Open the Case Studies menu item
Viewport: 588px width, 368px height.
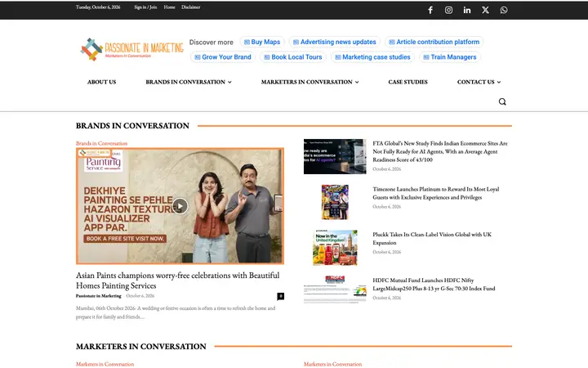pos(408,82)
